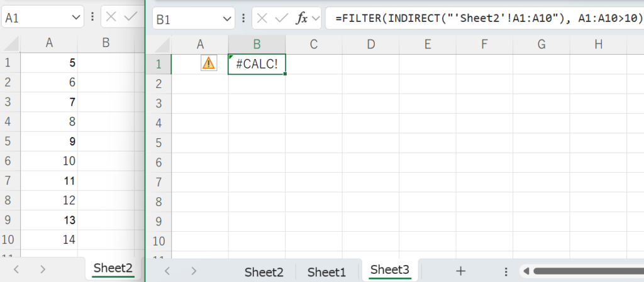The width and height of the screenshot is (644, 282).
Task: Add a new sheet with plus icon
Action: pos(460,271)
